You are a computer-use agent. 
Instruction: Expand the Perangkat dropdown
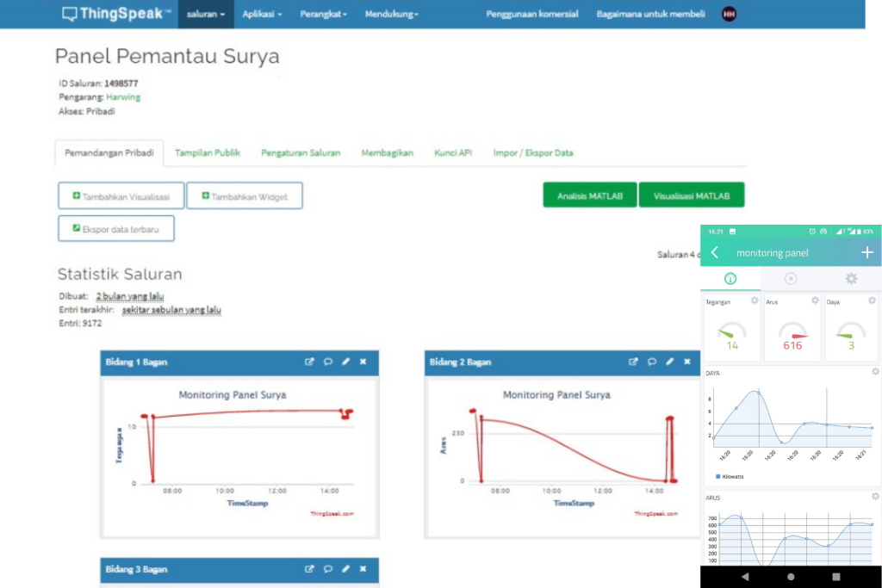(323, 14)
